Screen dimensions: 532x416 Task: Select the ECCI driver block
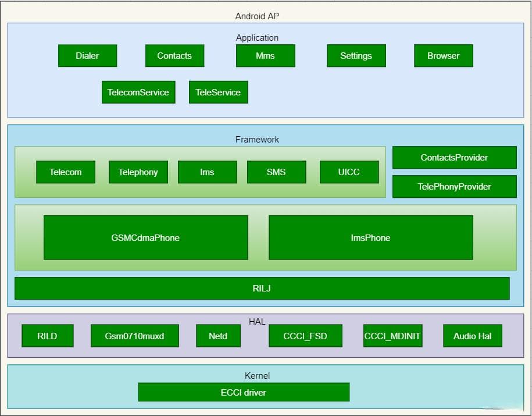244,392
